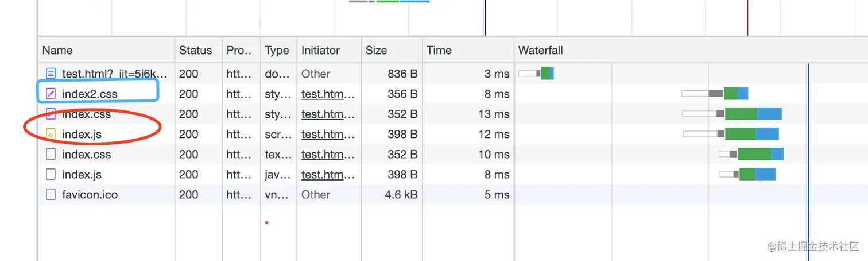Click the stylesheet icon next to index2.css
This screenshot has height=261, width=868.
51,94
